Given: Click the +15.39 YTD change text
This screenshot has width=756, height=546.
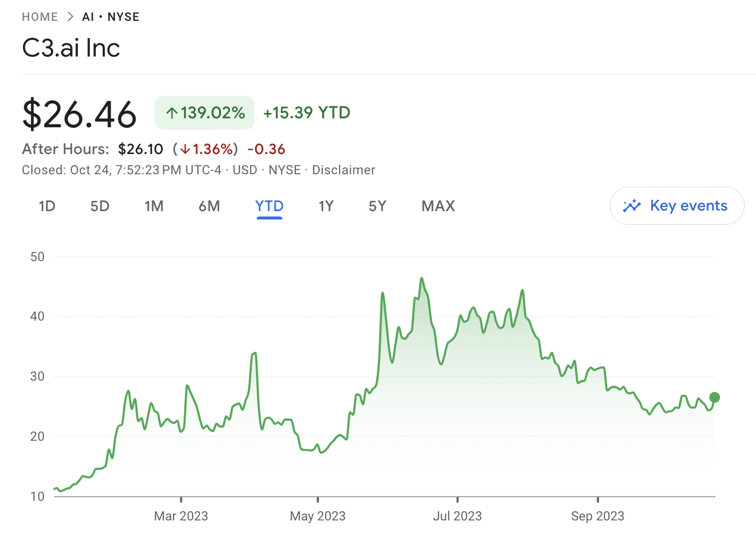Looking at the screenshot, I should click(x=307, y=112).
